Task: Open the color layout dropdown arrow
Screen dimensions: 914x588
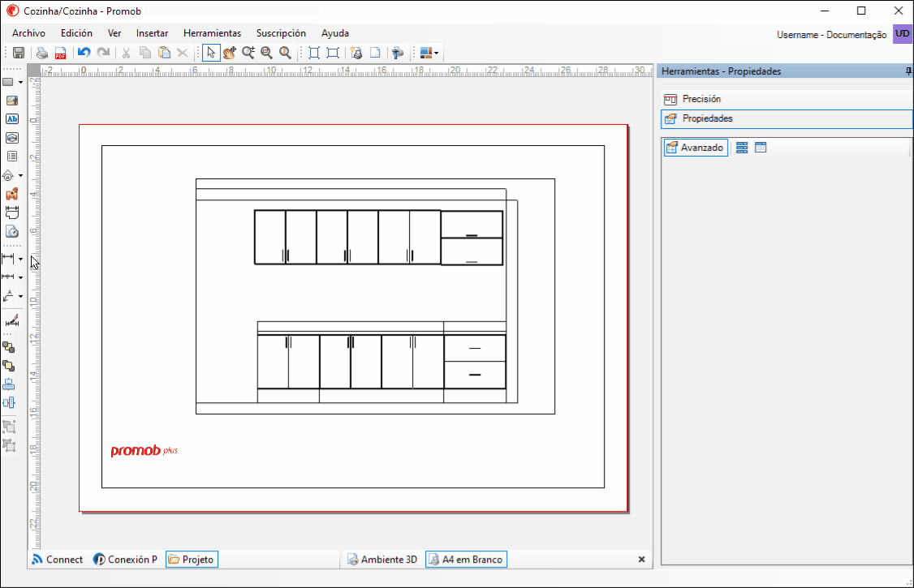Action: point(436,53)
